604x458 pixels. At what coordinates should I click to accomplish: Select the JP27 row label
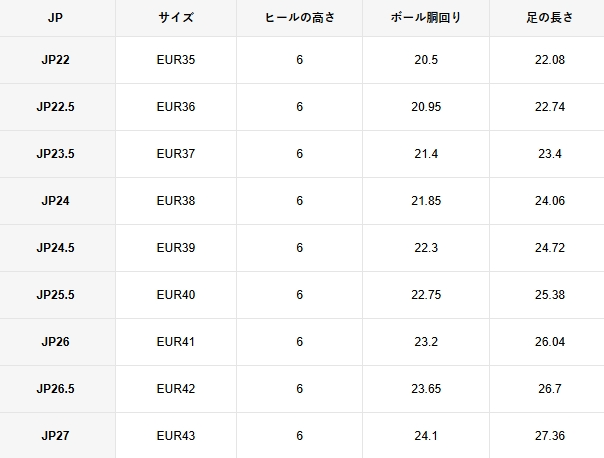pyautogui.click(x=55, y=436)
